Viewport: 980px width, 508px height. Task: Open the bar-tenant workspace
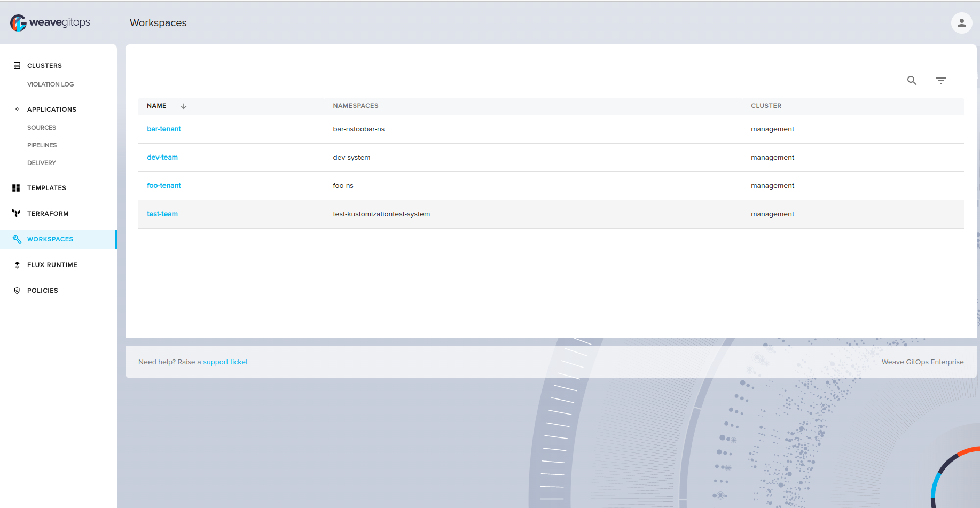164,129
